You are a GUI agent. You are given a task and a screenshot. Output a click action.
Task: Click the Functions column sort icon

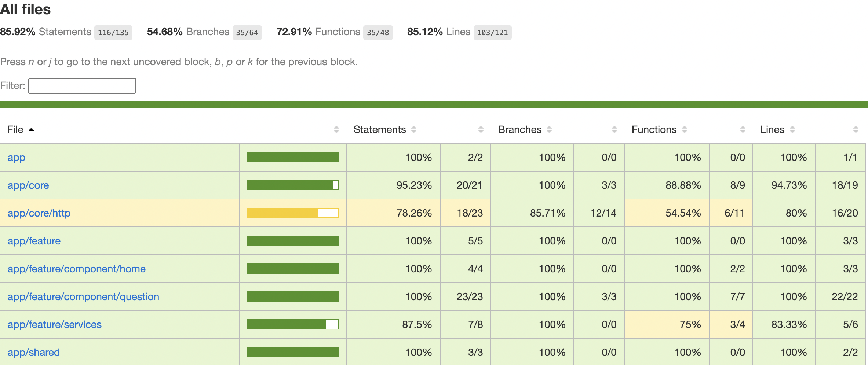pyautogui.click(x=685, y=129)
